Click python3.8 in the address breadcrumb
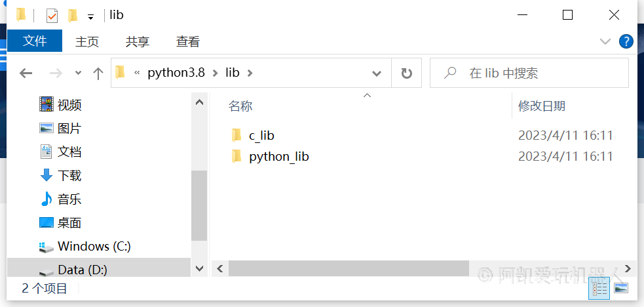Viewport: 644px width, 307px height. pos(176,73)
